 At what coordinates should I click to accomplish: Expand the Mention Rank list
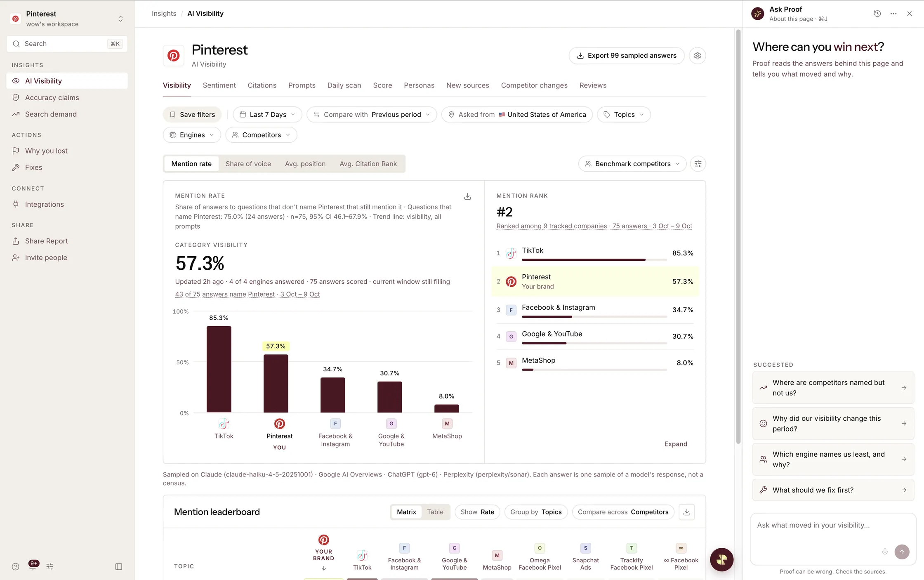tap(676, 444)
